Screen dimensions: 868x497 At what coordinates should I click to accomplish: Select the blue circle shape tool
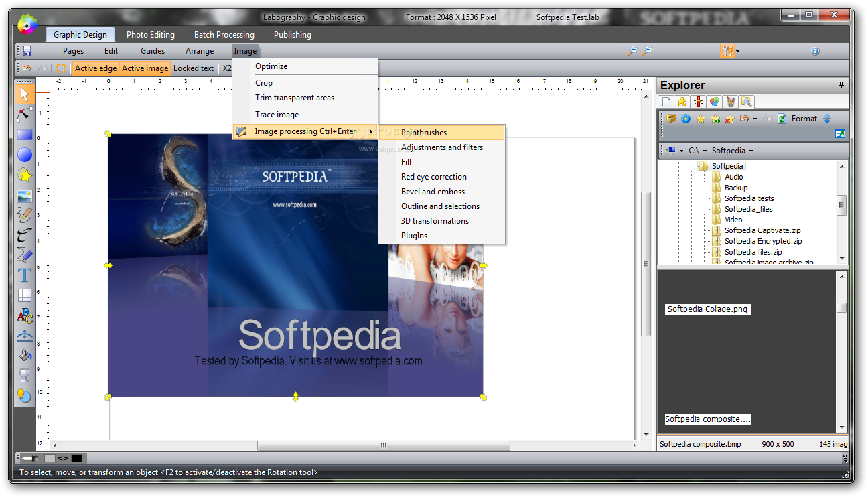coord(25,155)
